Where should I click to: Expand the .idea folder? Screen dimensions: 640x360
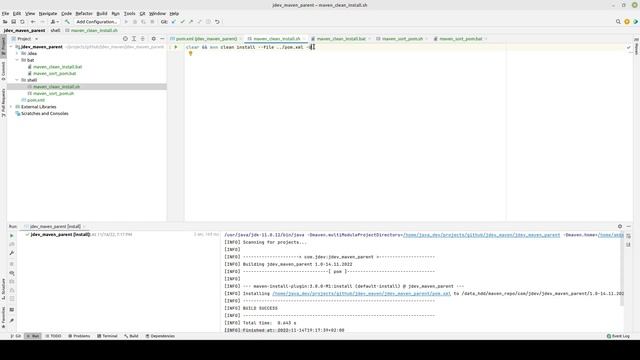click(17, 53)
